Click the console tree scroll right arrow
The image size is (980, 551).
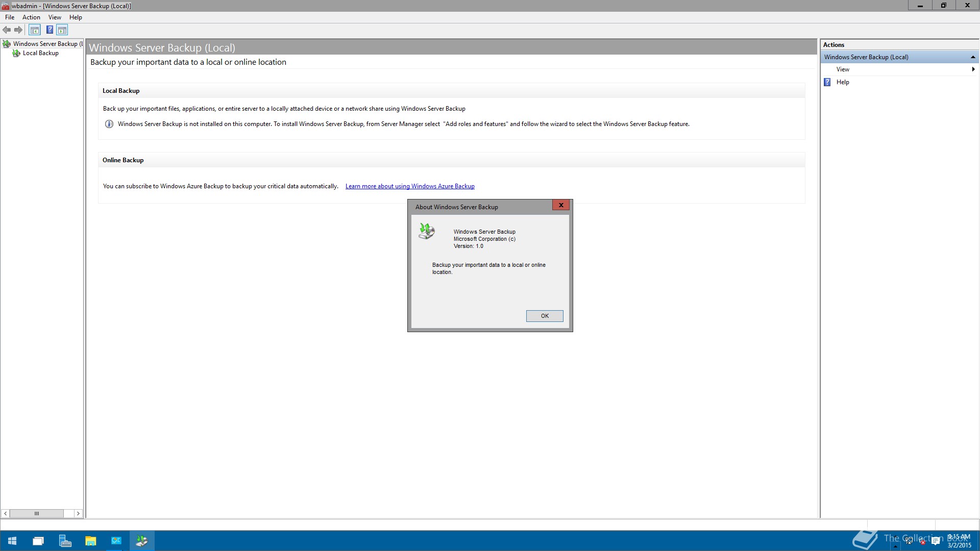point(78,513)
